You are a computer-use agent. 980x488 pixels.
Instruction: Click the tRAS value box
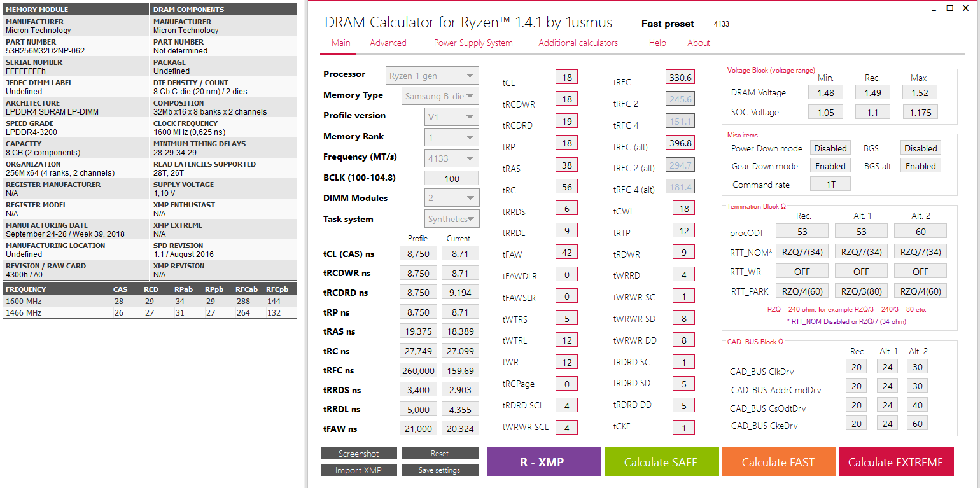(x=566, y=165)
